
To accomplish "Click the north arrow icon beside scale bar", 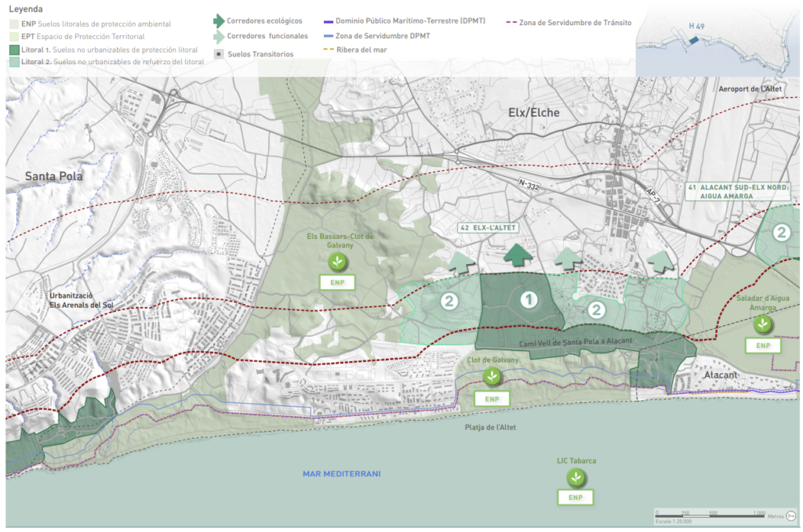I will 790,516.
